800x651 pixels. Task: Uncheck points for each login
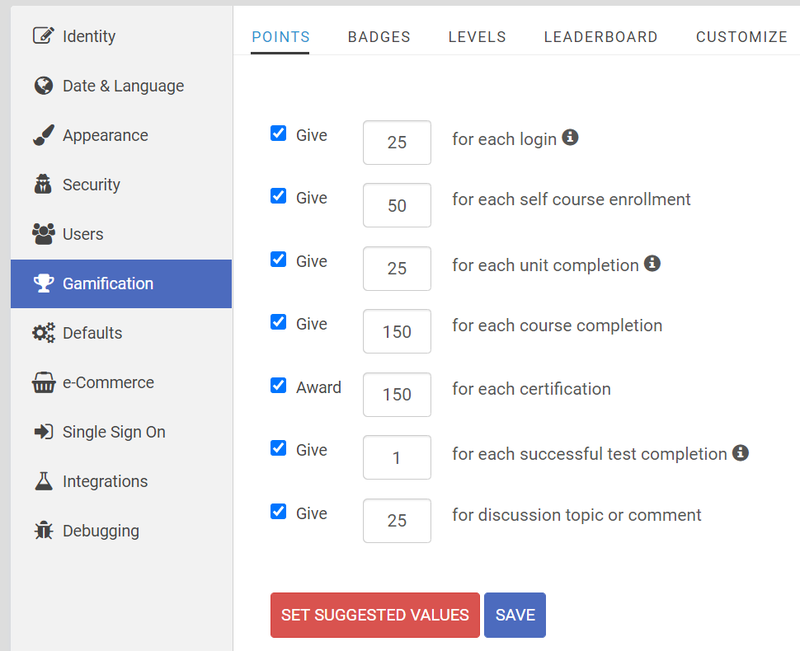coord(278,133)
